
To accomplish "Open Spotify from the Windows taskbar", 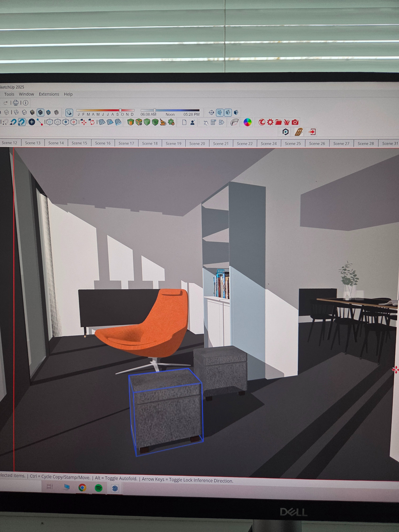I will (x=99, y=488).
